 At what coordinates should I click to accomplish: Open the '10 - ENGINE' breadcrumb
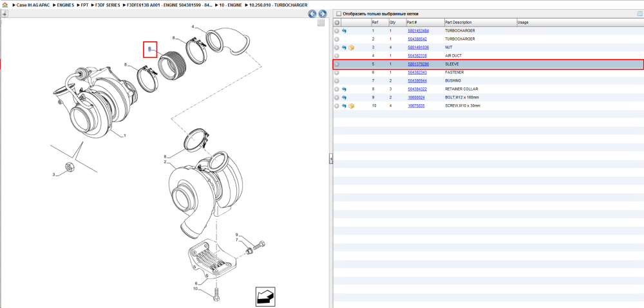click(229, 5)
